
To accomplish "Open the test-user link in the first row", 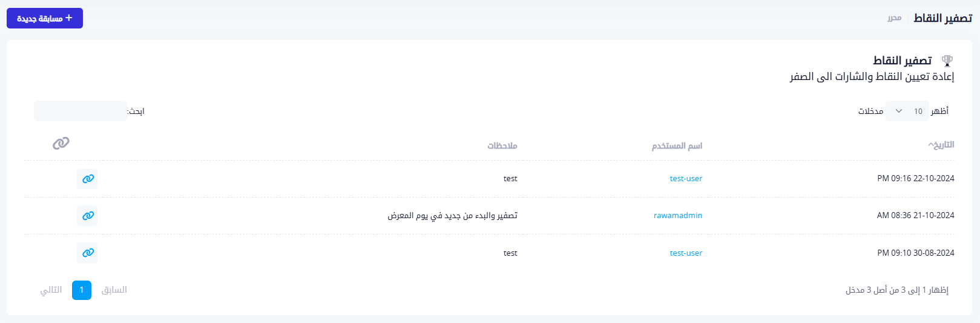I will [686, 179].
